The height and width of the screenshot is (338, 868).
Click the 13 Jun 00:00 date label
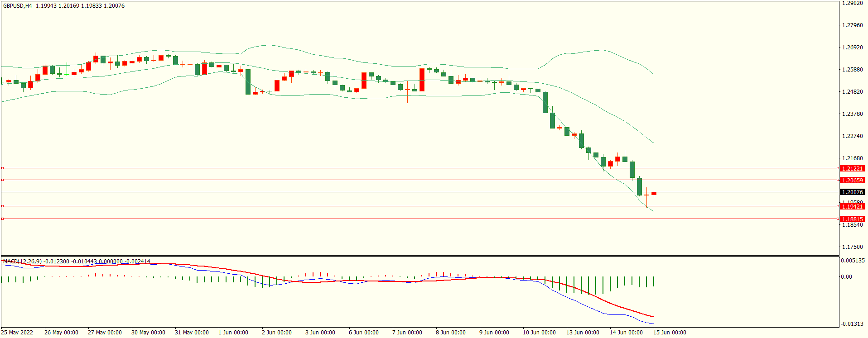(x=583, y=333)
